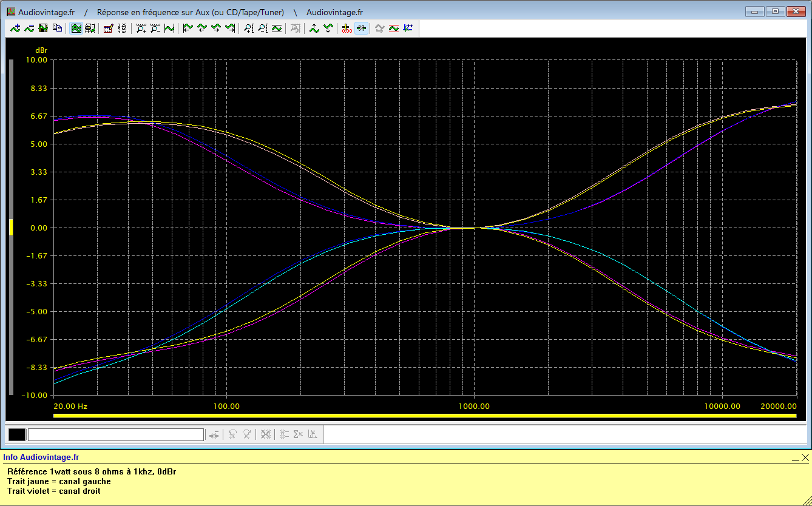
Task: Click the '10.00' top scale value
Action: (36, 60)
